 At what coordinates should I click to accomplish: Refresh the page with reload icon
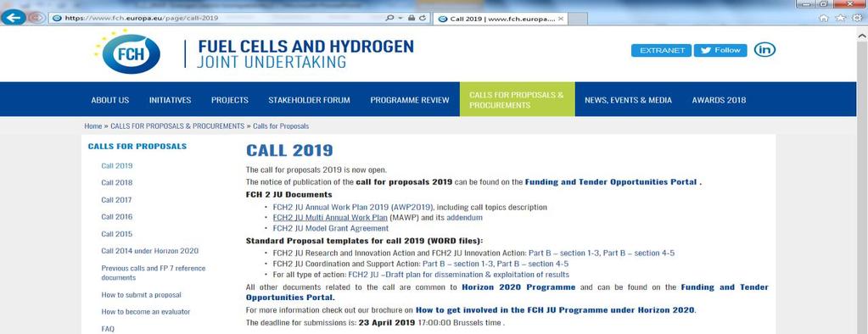click(423, 18)
